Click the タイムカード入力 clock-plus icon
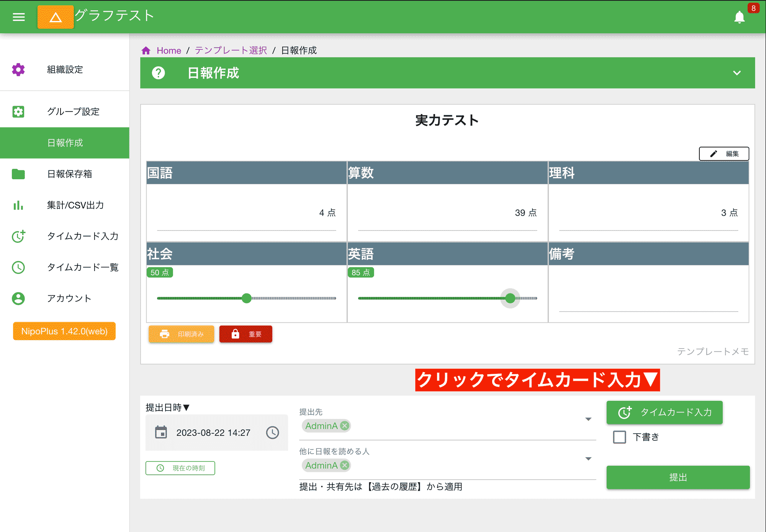 (18, 237)
